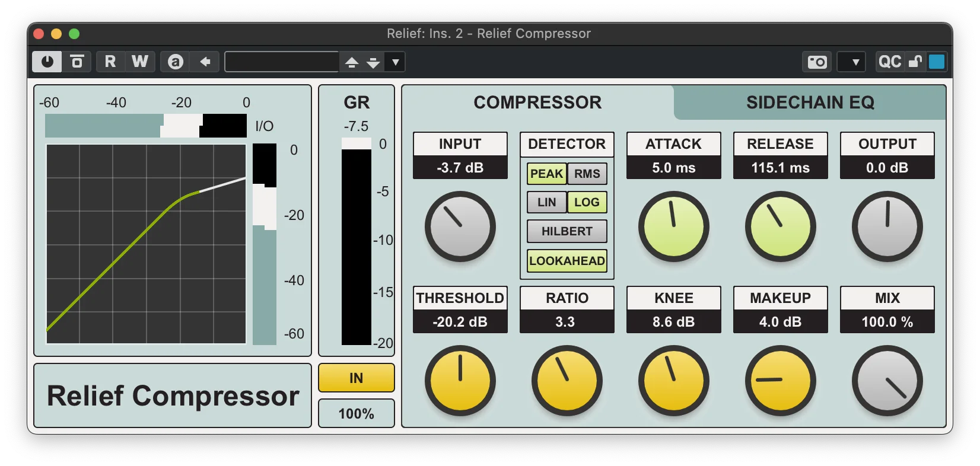Select PEAK detector mode
Screen dimensions: 980x466
tap(546, 174)
